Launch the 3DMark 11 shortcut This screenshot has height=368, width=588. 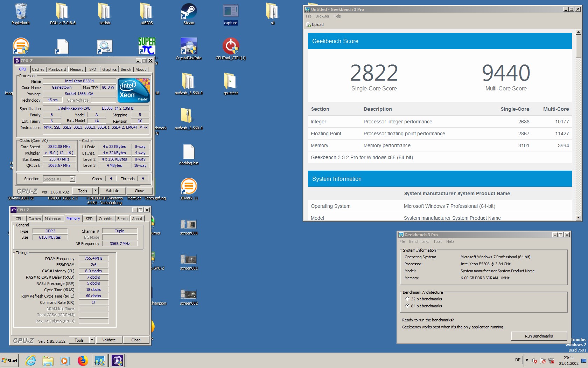click(189, 189)
